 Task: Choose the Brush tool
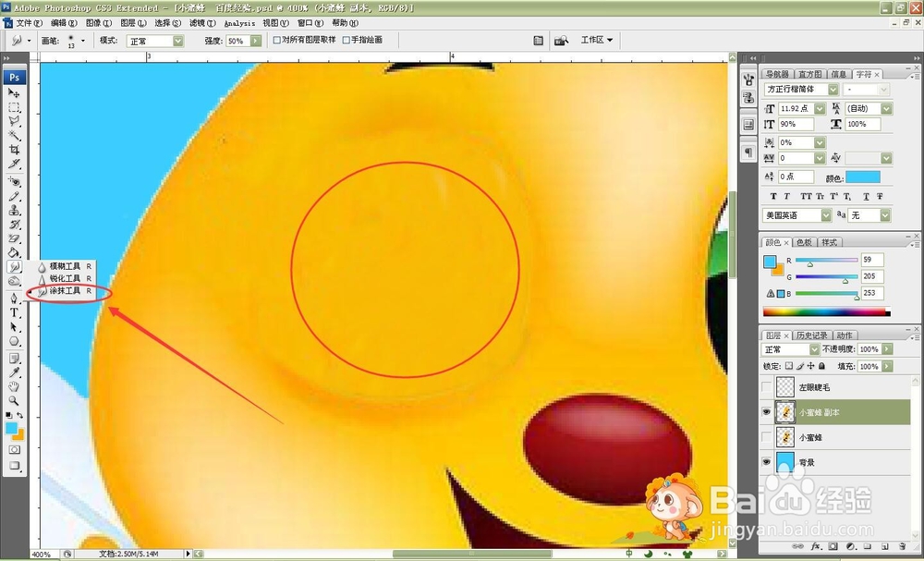coord(14,196)
